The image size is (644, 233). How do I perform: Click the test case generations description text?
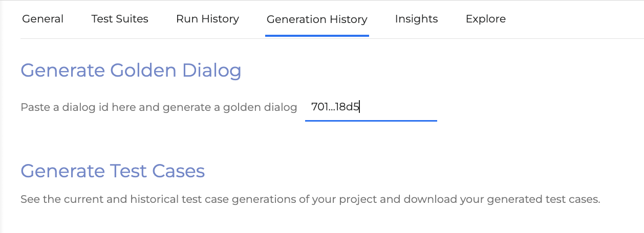click(x=310, y=199)
